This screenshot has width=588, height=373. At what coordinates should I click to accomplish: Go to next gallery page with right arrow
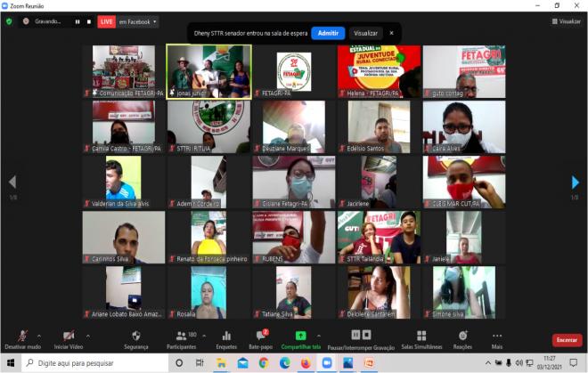pyautogui.click(x=576, y=182)
